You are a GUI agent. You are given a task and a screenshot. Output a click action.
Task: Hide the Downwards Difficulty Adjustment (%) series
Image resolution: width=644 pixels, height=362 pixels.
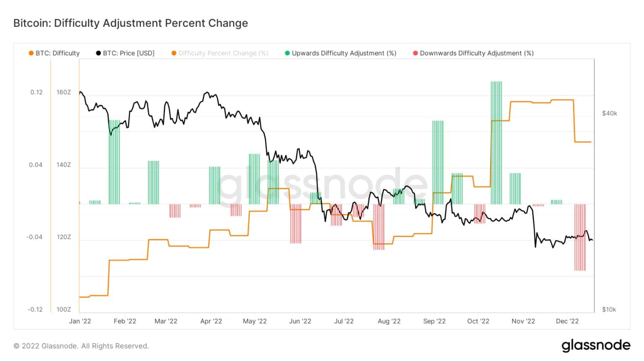[477, 53]
